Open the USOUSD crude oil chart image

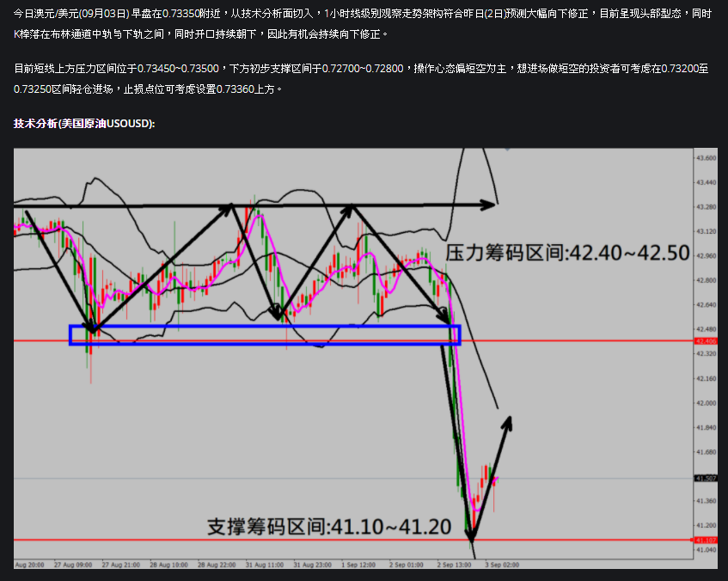click(365, 358)
